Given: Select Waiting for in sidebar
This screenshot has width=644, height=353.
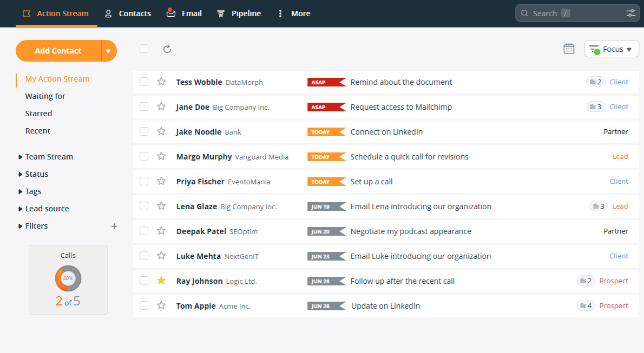Looking at the screenshot, I should coord(45,96).
